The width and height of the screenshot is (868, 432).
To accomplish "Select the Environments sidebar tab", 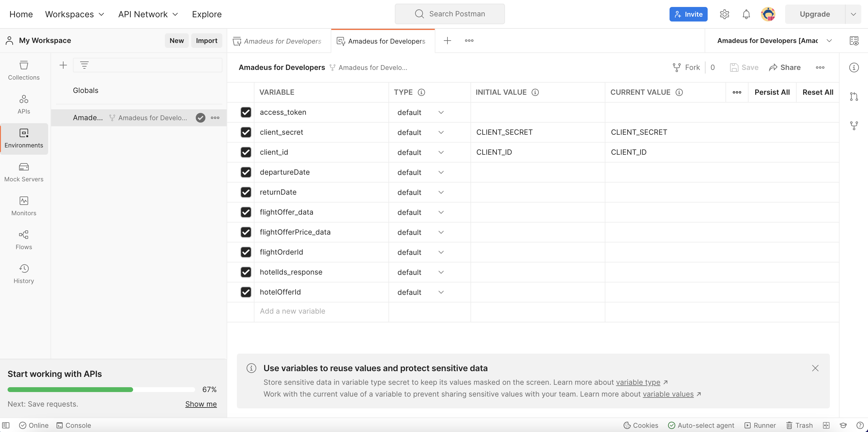I will point(24,139).
